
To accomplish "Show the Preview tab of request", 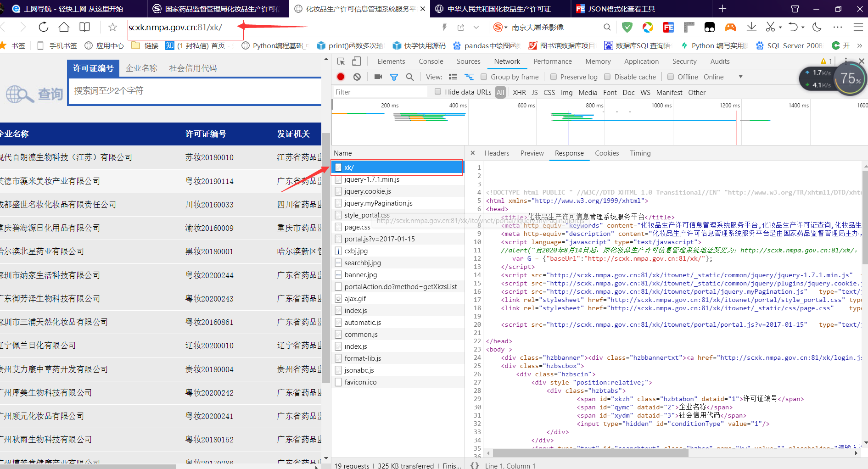I will 532,153.
